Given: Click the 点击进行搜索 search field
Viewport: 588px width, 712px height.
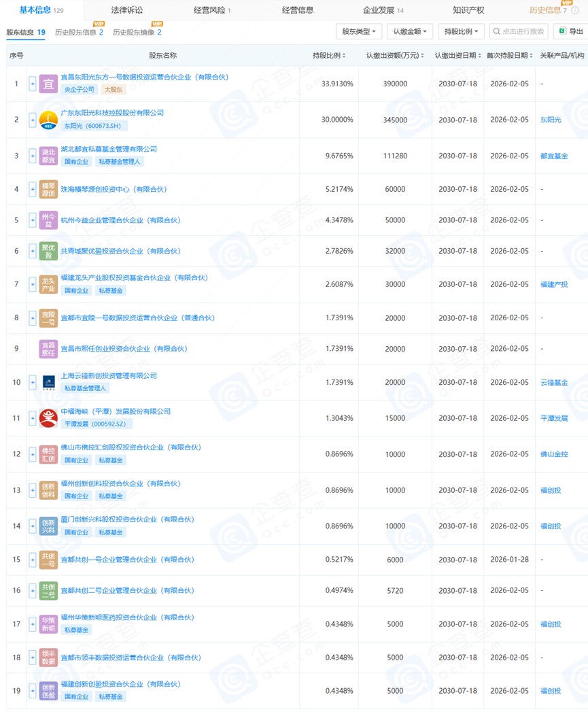Looking at the screenshot, I should click(523, 31).
